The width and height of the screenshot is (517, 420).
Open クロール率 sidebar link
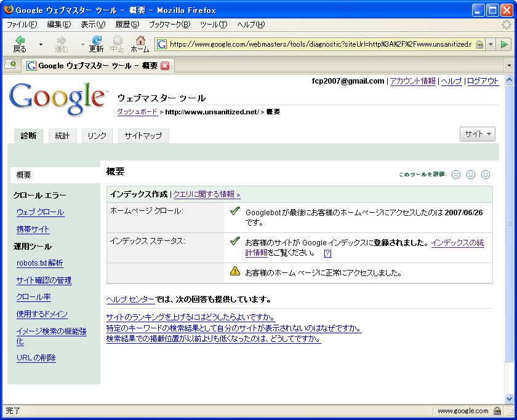coord(34,297)
